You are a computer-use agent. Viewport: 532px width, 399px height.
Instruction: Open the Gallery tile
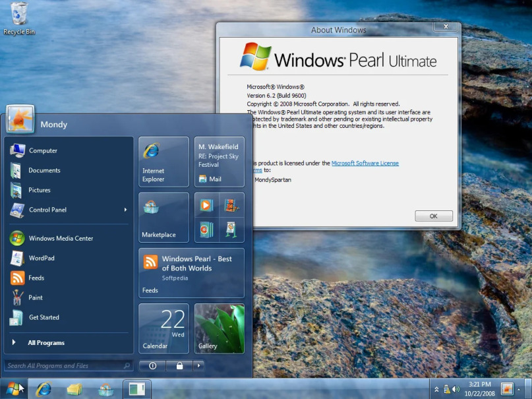point(219,329)
